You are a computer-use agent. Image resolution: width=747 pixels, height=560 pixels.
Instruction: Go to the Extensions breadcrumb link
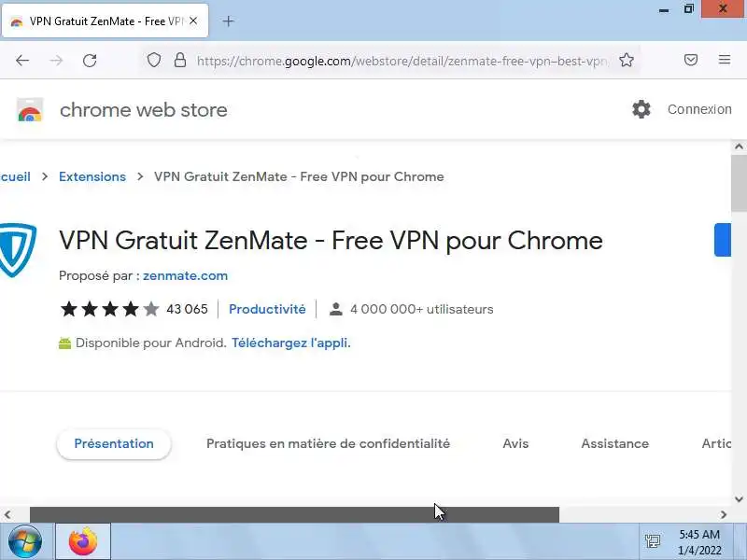point(92,176)
